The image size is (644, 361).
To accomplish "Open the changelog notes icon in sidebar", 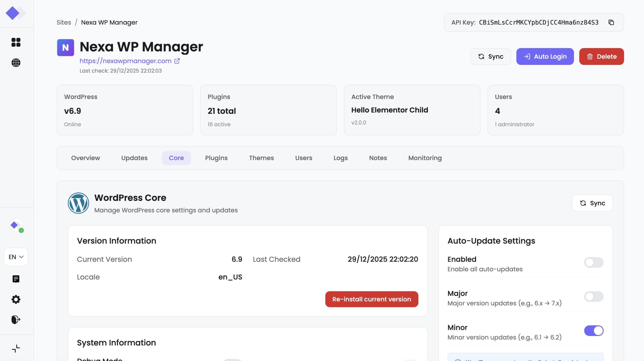I will [x=16, y=279].
